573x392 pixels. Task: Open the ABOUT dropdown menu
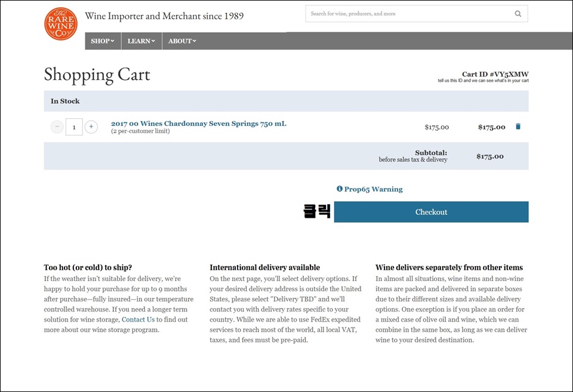tap(182, 41)
